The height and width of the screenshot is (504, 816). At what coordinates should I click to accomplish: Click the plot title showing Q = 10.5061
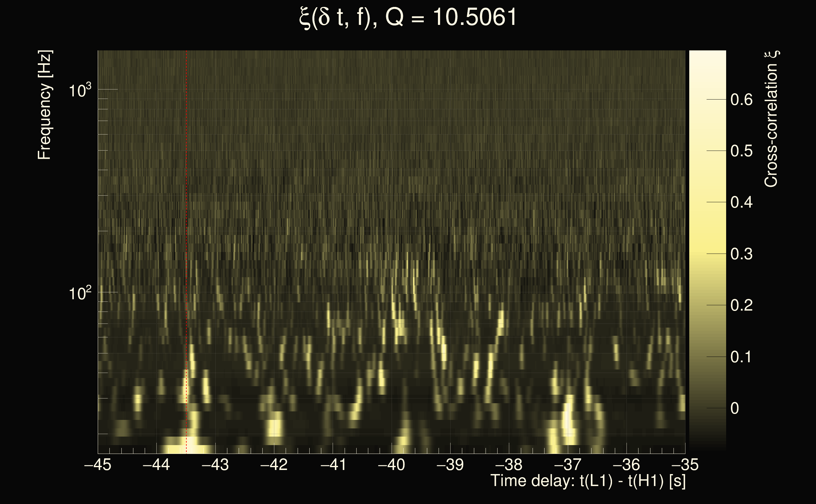[408, 17]
